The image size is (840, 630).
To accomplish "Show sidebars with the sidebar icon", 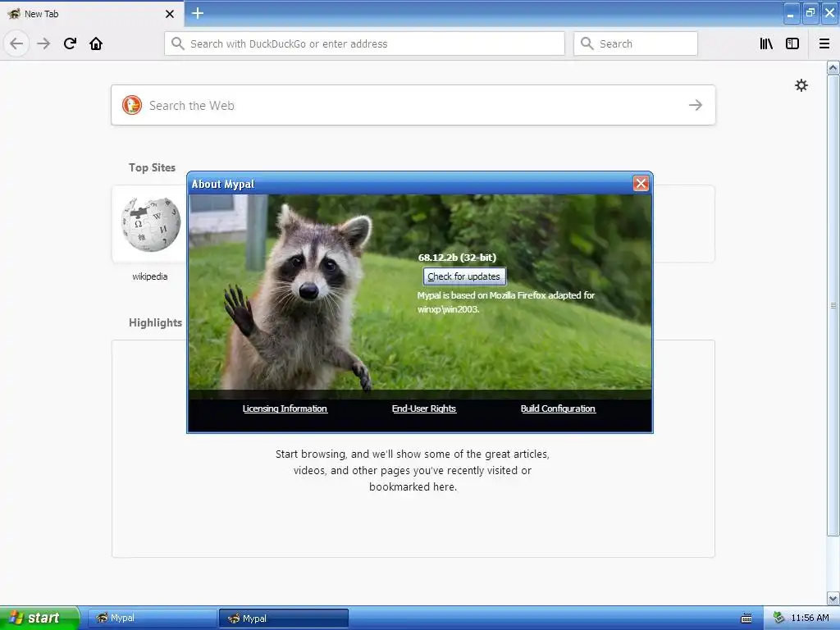I will click(x=792, y=43).
